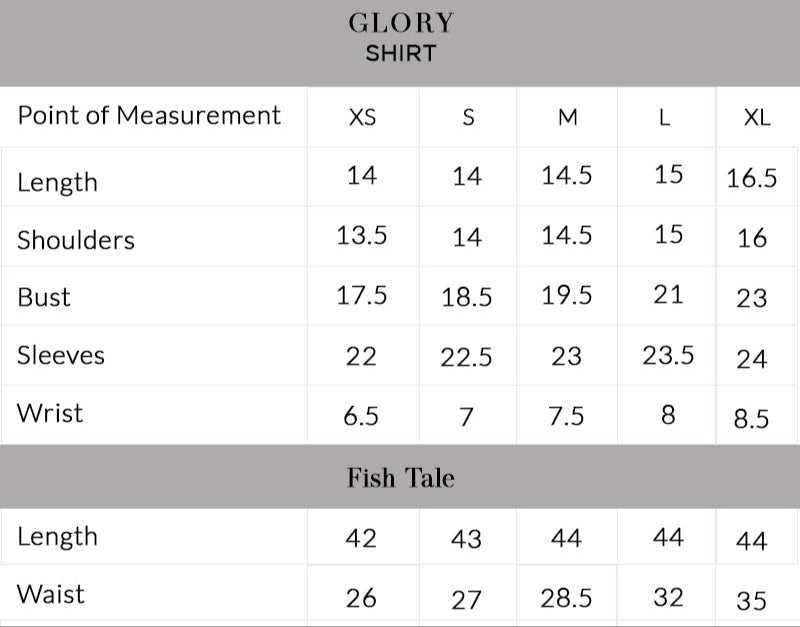Click the Waist M value 28.5
Screen dimensions: 800x627
pos(566,598)
